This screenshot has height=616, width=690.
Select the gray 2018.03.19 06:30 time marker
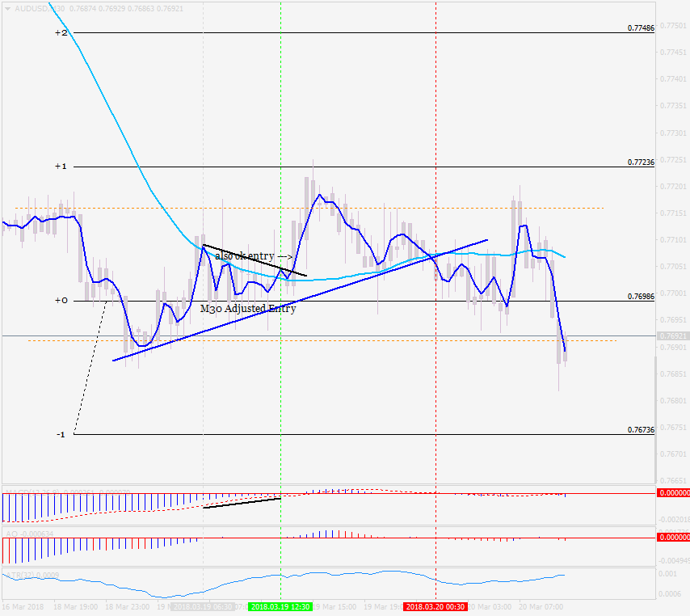coord(202,606)
